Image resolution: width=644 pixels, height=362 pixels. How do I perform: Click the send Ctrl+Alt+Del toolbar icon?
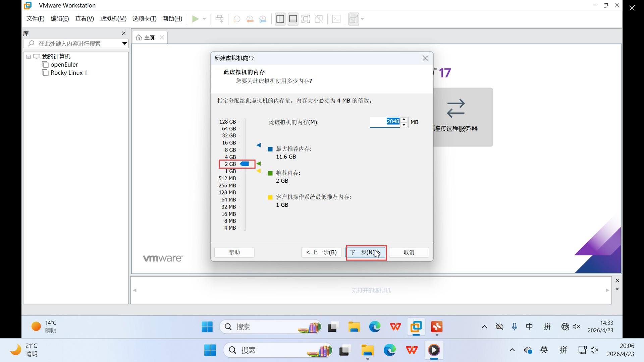(x=219, y=19)
